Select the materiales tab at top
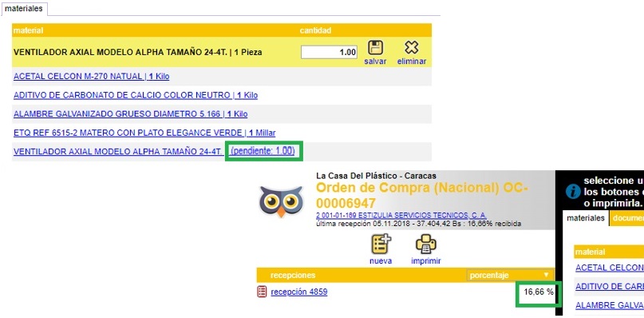Image resolution: width=644 pixels, height=318 pixels. point(24,9)
